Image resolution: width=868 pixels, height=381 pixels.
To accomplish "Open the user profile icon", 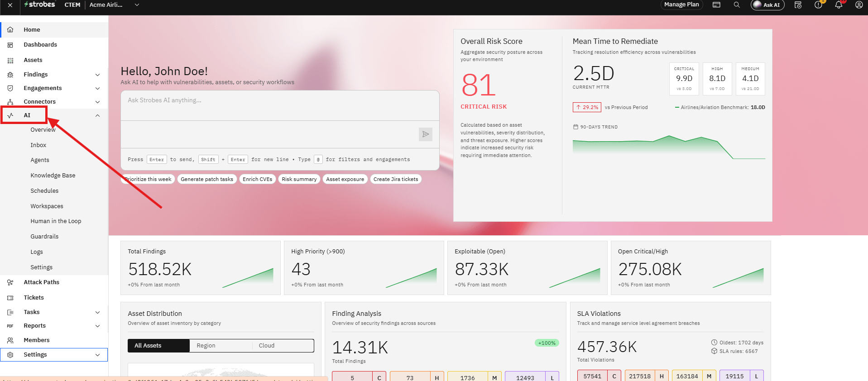I will coord(858,5).
